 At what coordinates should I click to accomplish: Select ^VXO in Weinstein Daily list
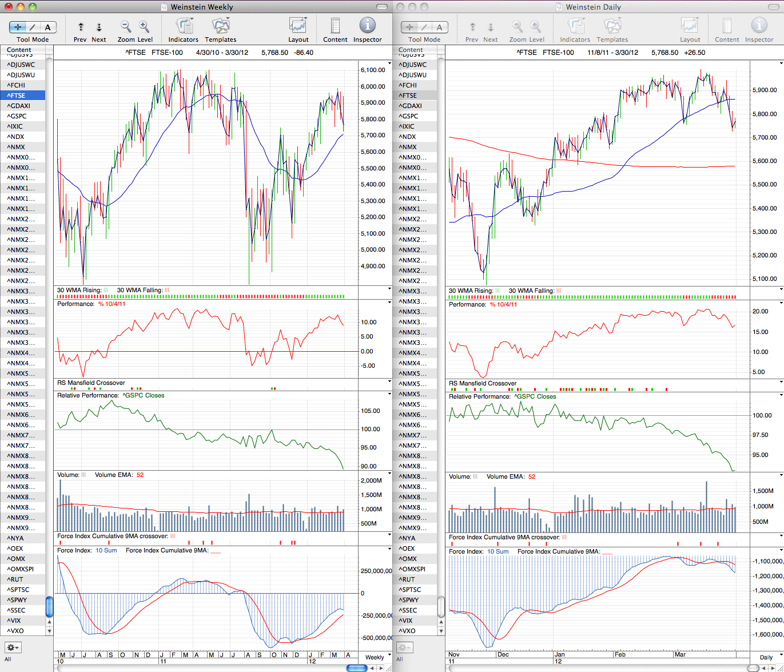tap(415, 631)
